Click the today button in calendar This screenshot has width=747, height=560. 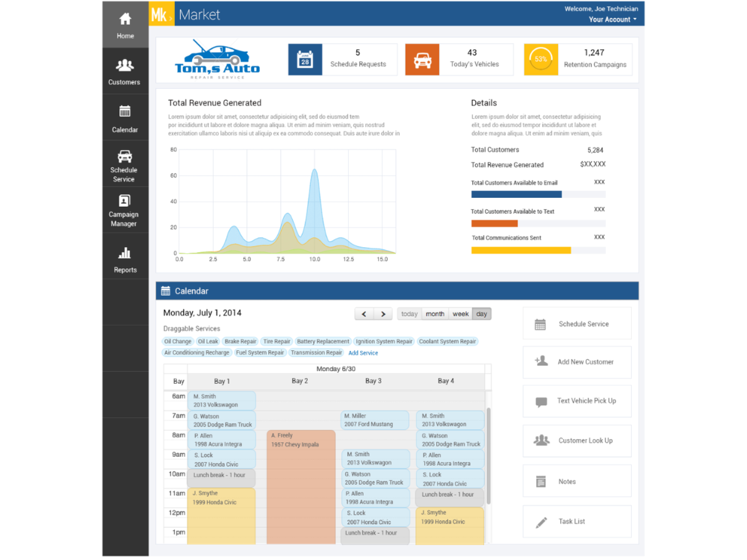tap(409, 314)
